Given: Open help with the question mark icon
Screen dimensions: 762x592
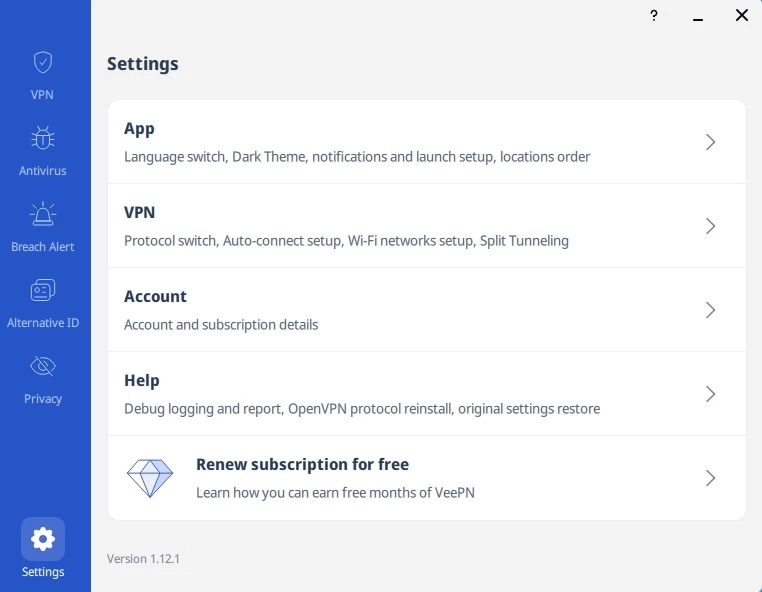Looking at the screenshot, I should [x=654, y=15].
